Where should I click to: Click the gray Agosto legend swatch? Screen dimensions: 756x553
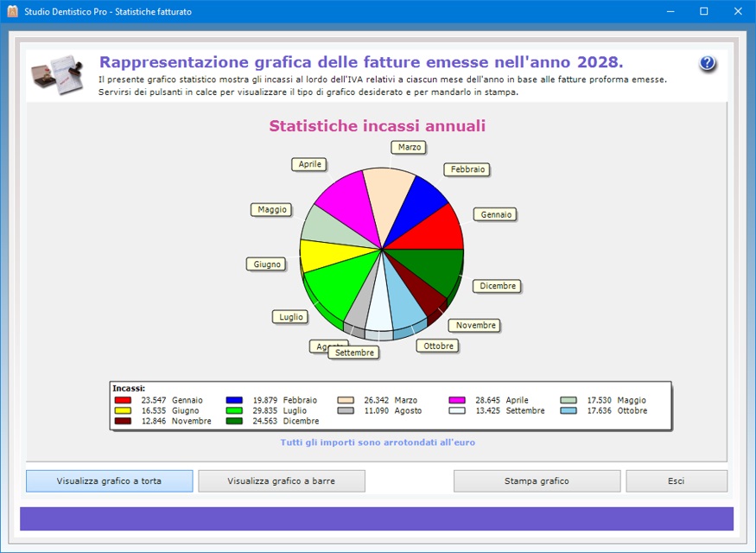point(346,410)
